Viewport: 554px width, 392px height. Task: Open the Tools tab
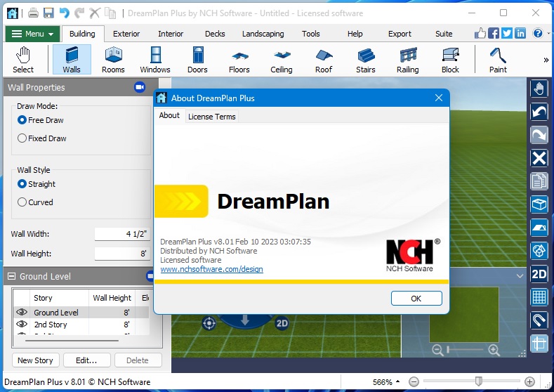pos(310,34)
